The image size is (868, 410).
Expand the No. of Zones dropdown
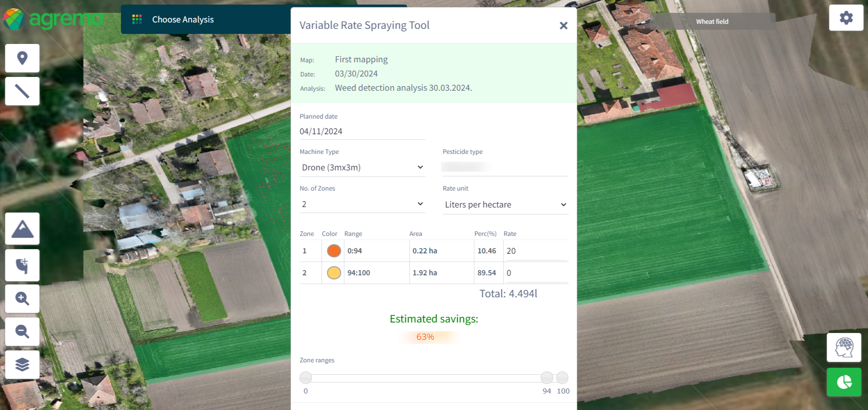click(x=362, y=204)
